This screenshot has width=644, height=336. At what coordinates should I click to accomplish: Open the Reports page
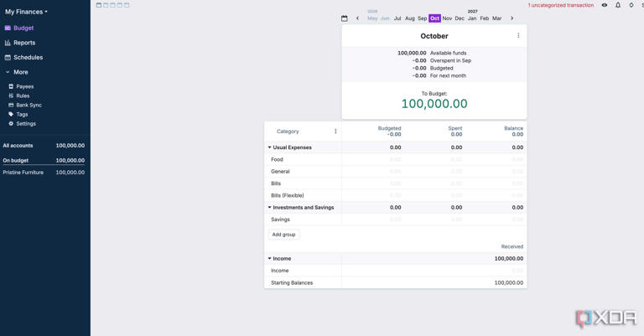tap(20, 43)
